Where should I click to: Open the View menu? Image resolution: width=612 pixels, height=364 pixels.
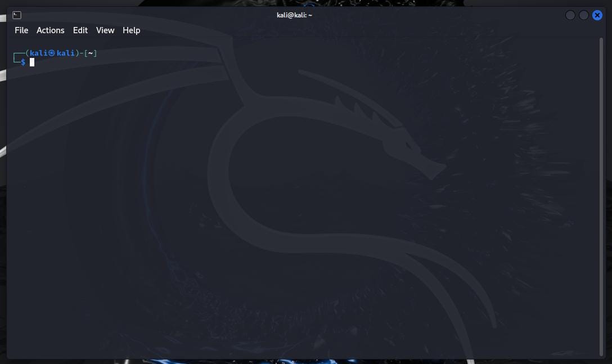click(105, 30)
